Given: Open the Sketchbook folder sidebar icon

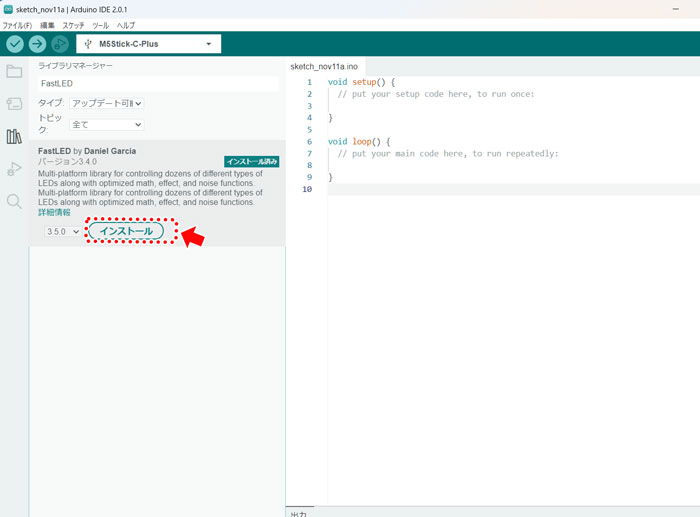Looking at the screenshot, I should click(14, 71).
